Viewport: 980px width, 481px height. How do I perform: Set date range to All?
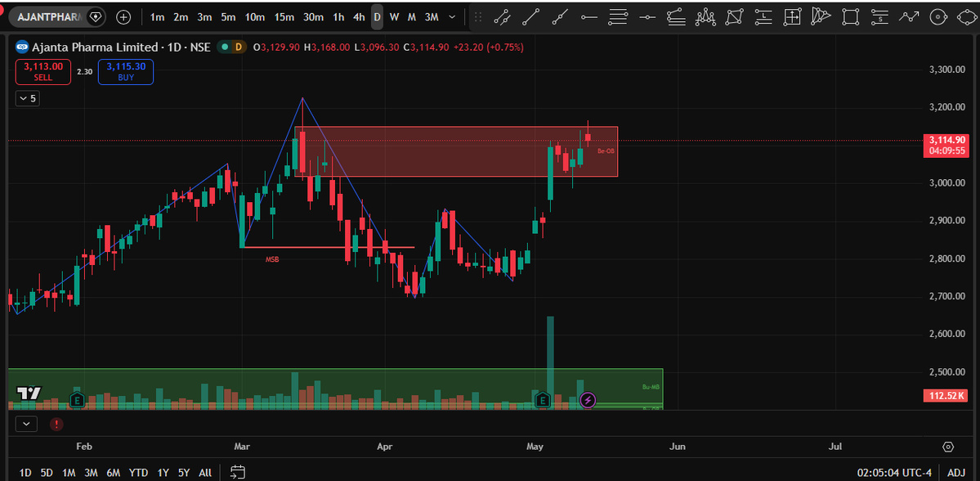point(205,472)
